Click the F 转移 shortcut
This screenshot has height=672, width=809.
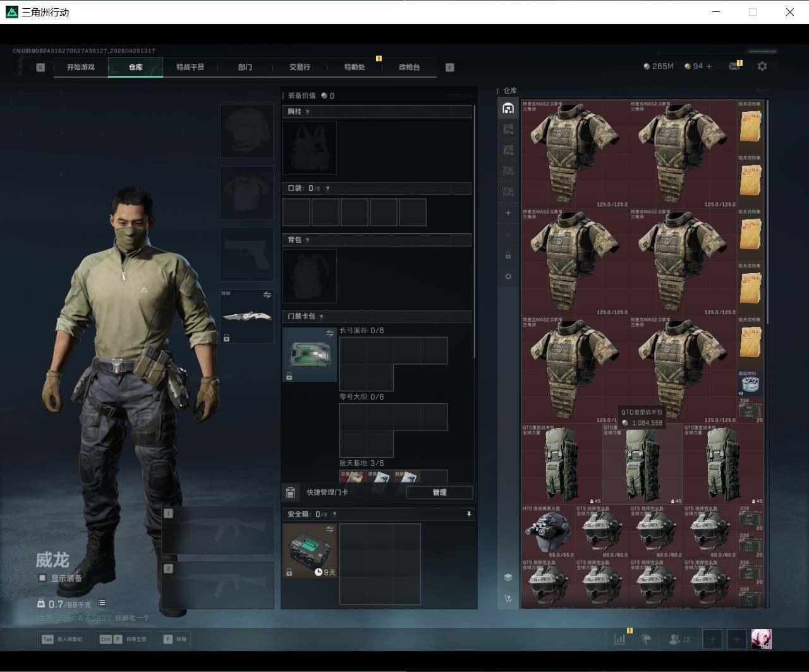[175, 639]
